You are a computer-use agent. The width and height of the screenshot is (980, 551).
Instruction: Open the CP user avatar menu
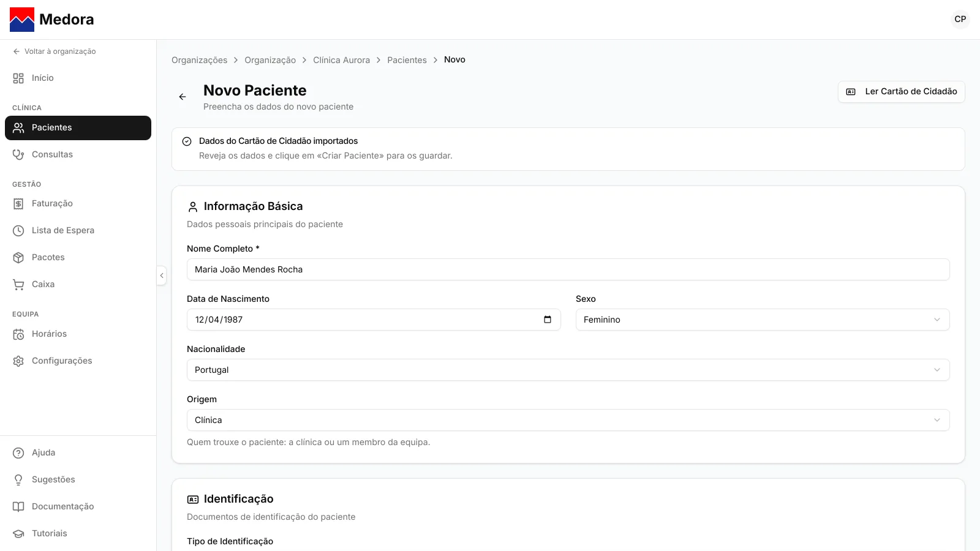click(x=960, y=19)
